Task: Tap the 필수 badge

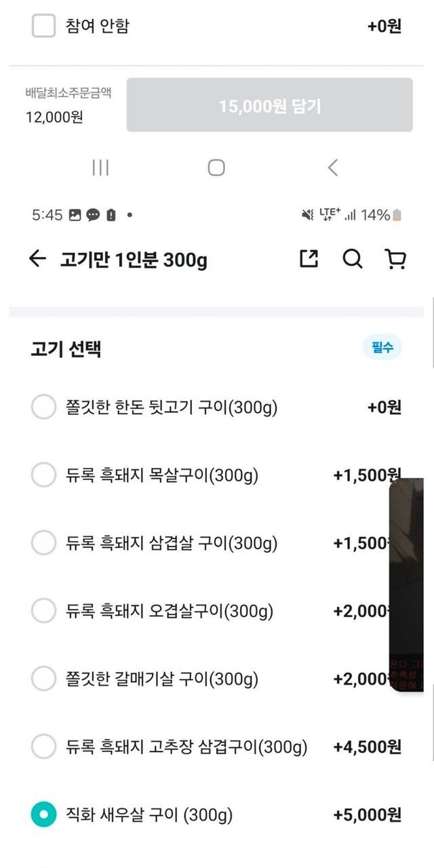Action: tap(382, 348)
